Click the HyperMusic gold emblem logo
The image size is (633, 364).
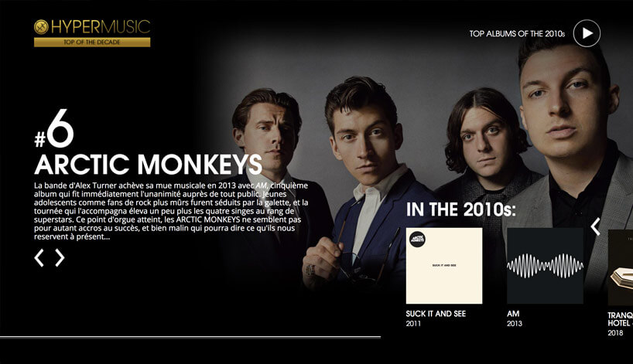click(41, 27)
